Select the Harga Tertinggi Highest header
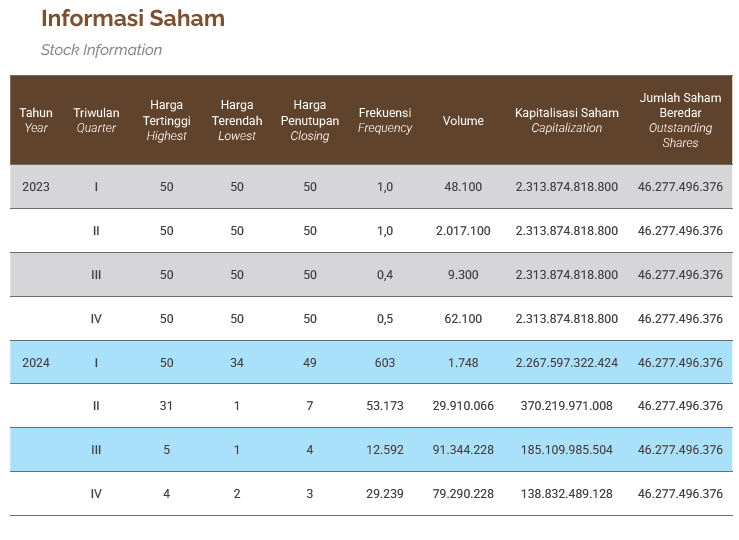The width and height of the screenshot is (739, 540). click(x=166, y=120)
